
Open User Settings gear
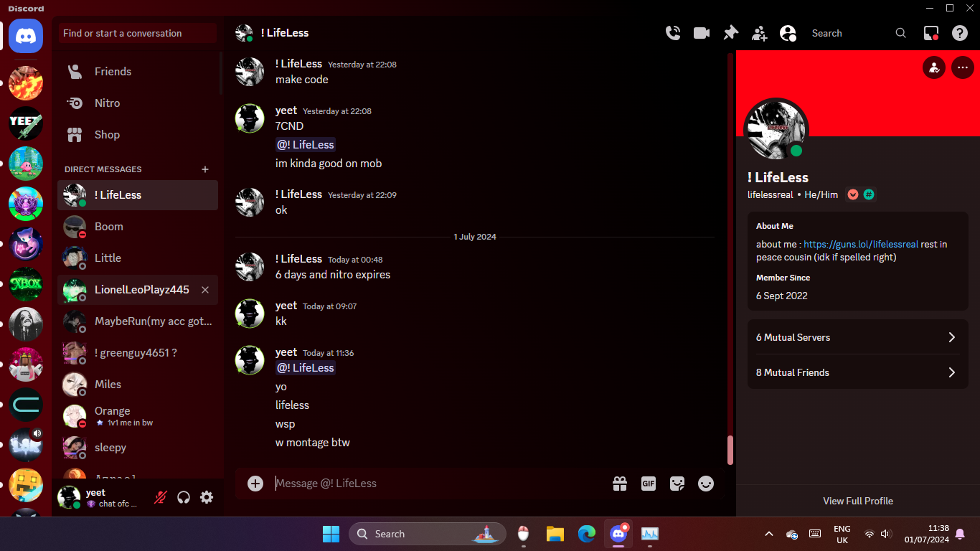point(207,497)
